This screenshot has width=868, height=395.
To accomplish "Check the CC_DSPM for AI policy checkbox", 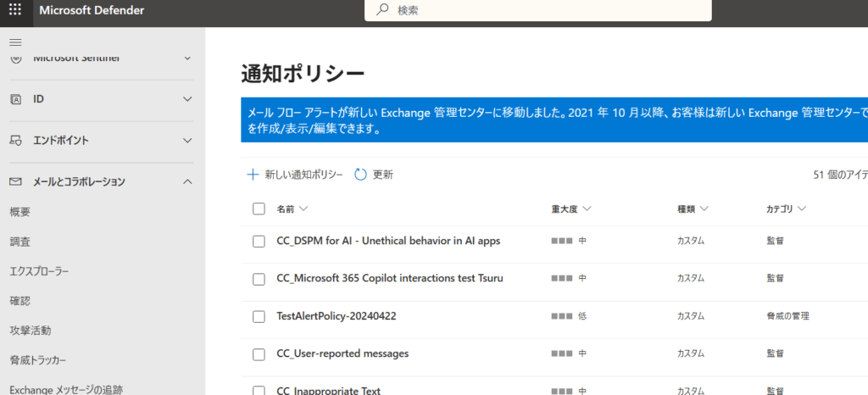I will click(259, 241).
